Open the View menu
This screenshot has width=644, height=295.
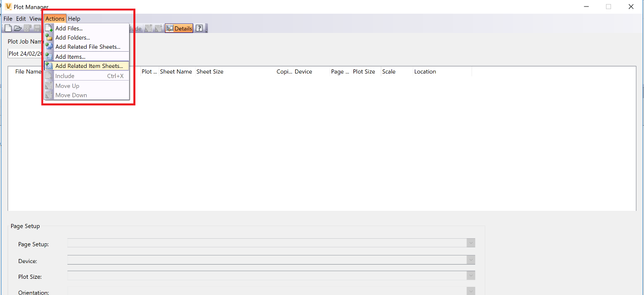35,19
